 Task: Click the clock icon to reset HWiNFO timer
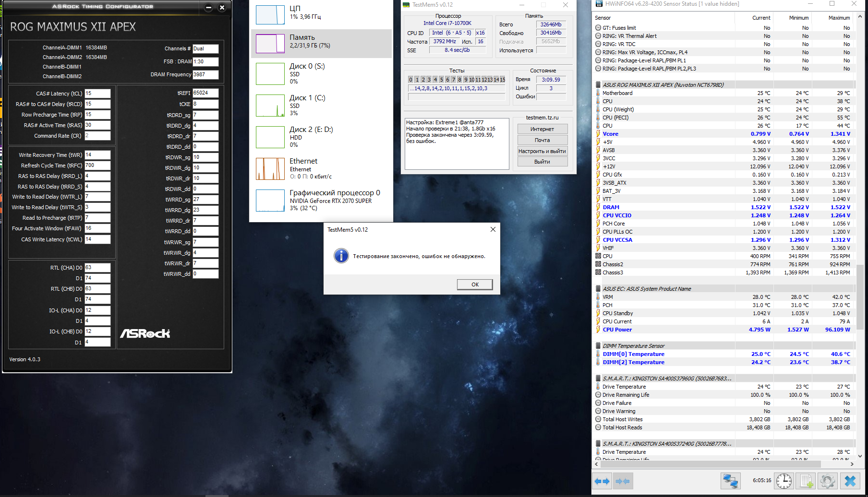click(x=784, y=481)
